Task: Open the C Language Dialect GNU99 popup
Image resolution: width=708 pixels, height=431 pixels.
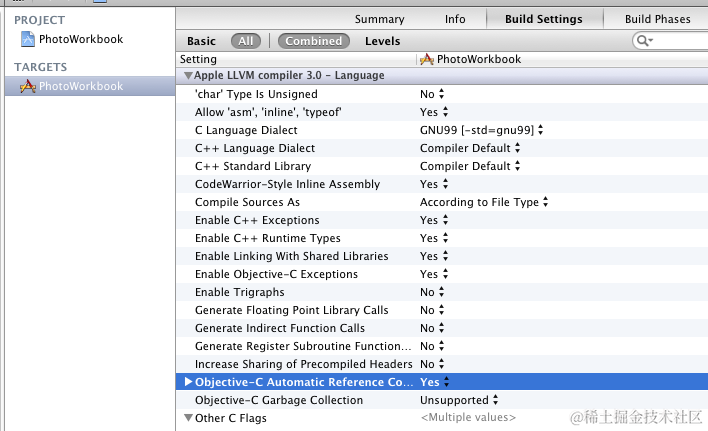Action: pyautogui.click(x=481, y=130)
